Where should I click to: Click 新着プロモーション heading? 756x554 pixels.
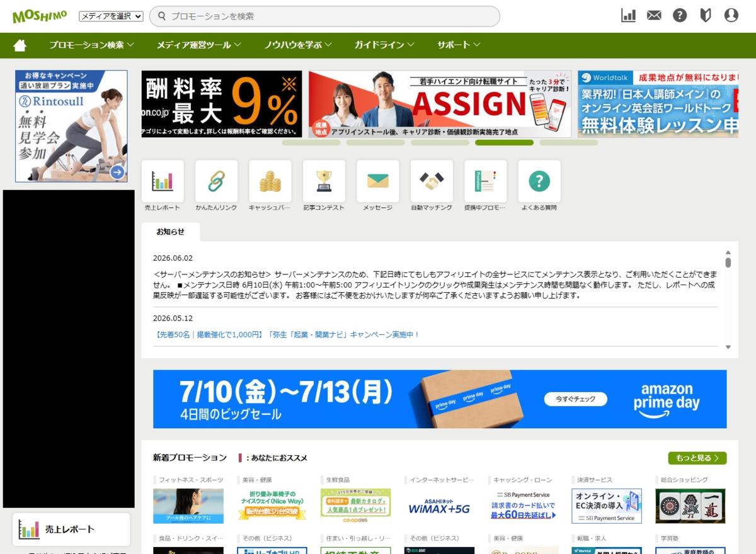pyautogui.click(x=190, y=458)
